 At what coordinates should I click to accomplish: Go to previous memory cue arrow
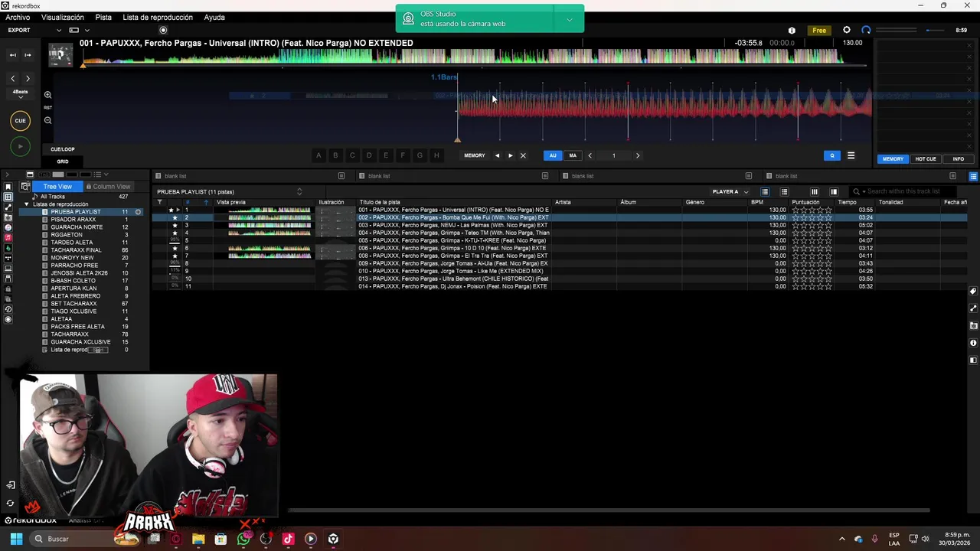point(497,155)
